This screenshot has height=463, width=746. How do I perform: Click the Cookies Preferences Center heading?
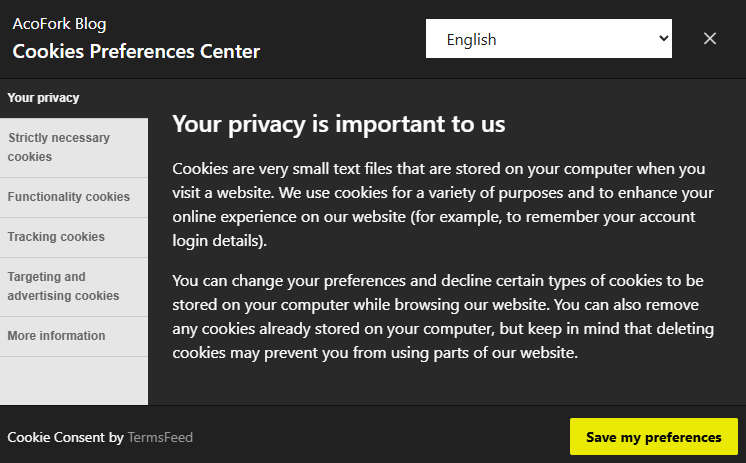pos(136,52)
